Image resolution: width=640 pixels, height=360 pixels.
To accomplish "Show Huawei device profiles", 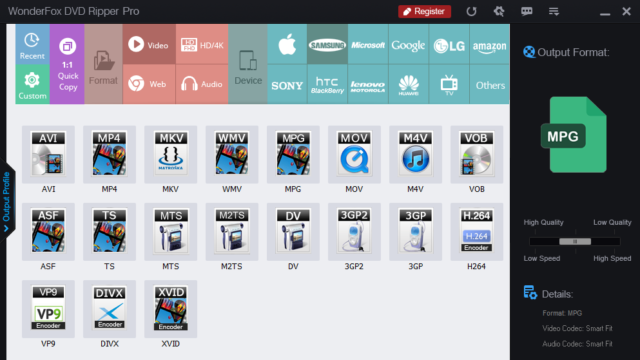I will click(x=408, y=84).
